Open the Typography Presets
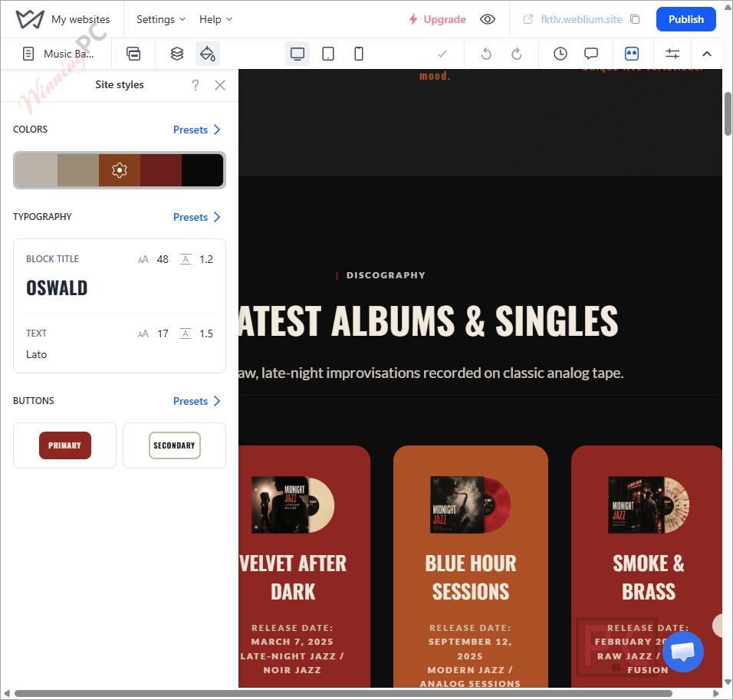733x700 pixels. [197, 217]
